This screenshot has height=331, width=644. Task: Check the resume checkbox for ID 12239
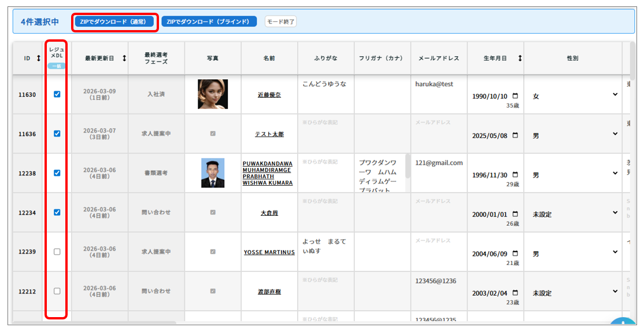pos(57,252)
